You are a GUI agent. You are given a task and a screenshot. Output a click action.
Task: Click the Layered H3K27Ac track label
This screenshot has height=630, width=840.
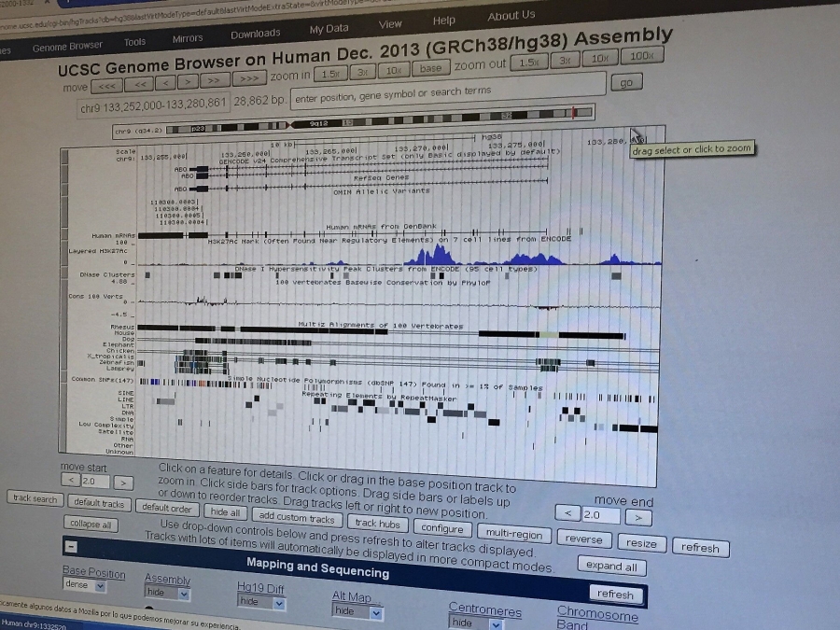98,251
